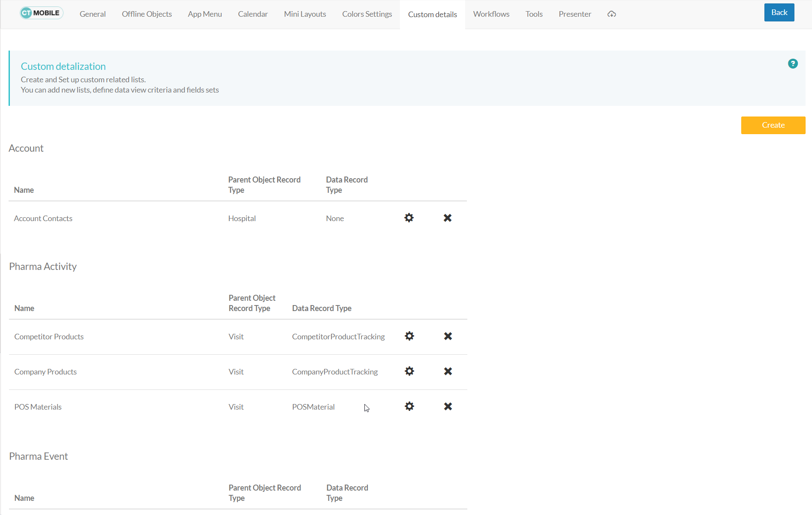The height and width of the screenshot is (515, 812).
Task: Open the Mini Layouts tab
Action: [305, 14]
